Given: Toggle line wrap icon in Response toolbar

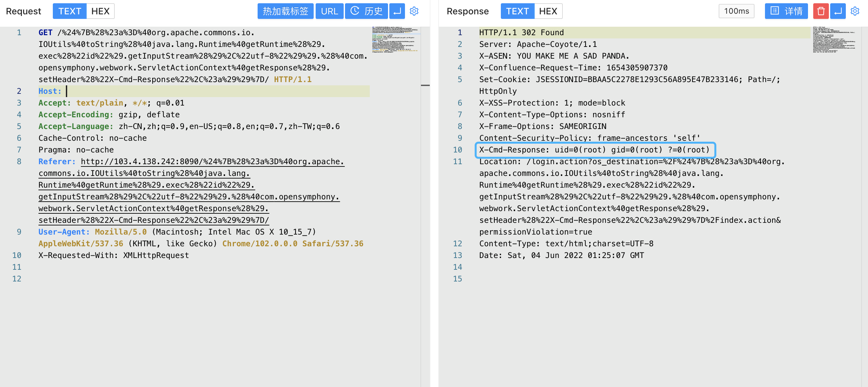Looking at the screenshot, I should tap(838, 11).
